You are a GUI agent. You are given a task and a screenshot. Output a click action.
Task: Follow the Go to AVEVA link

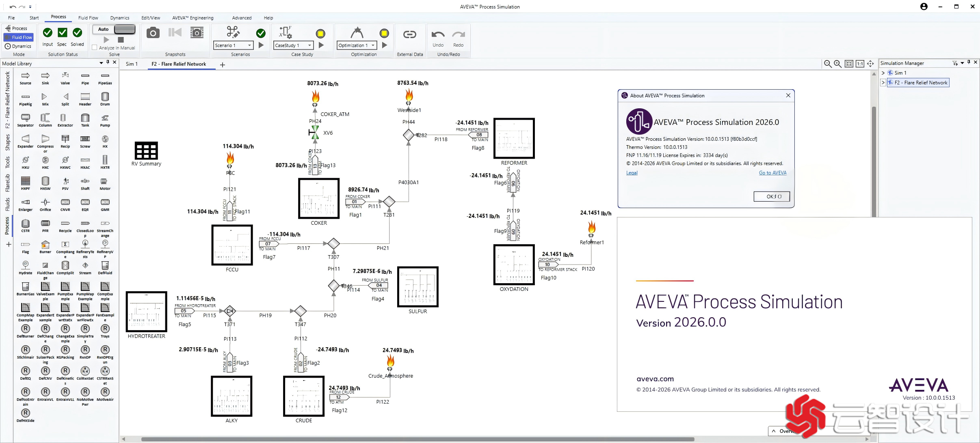click(772, 172)
